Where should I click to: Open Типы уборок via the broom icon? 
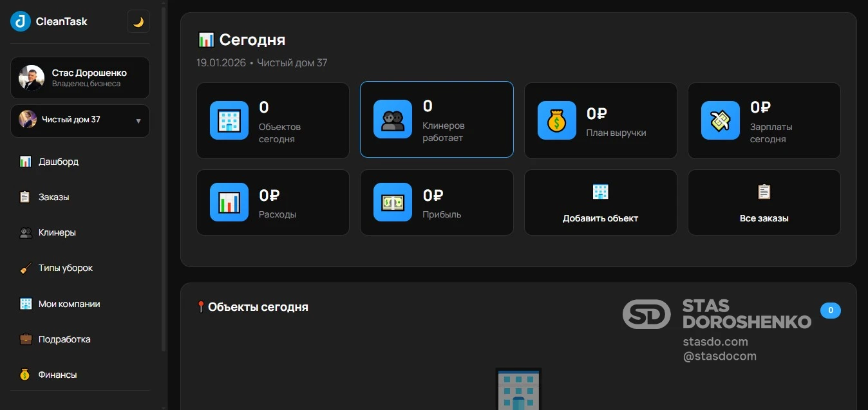coord(26,268)
